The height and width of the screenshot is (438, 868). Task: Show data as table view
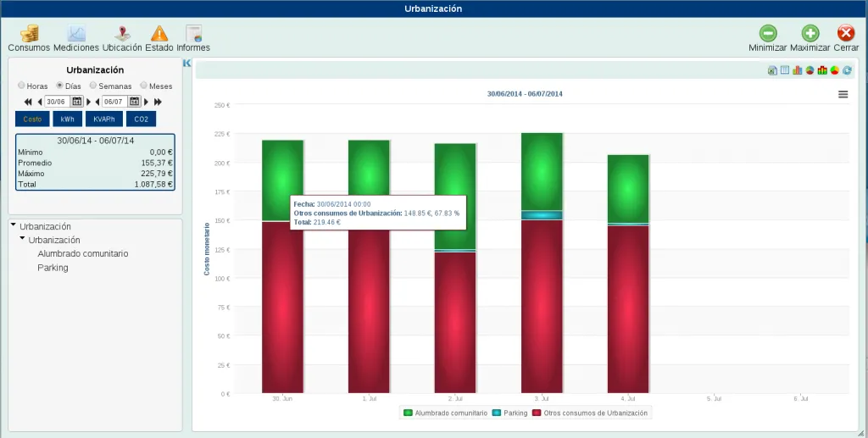click(784, 70)
